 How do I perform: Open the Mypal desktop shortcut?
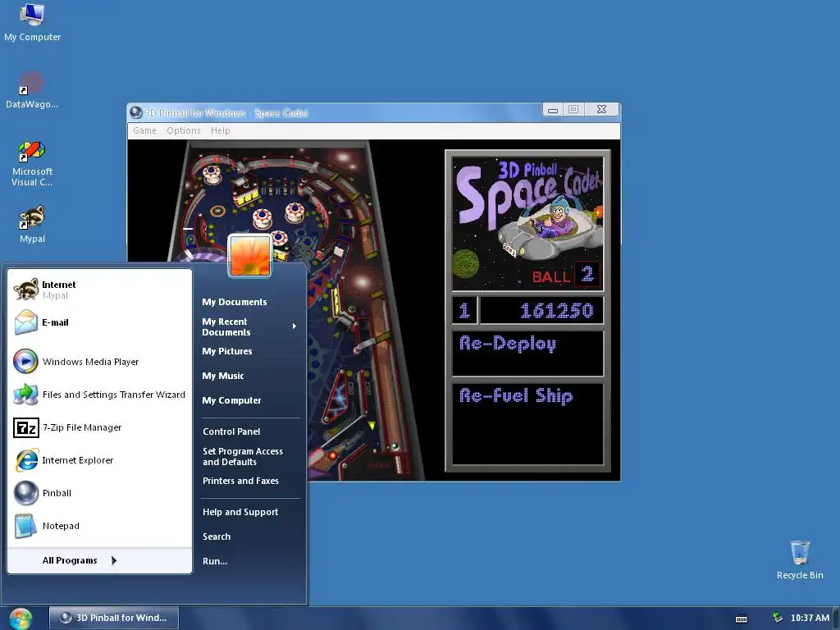coord(32,225)
